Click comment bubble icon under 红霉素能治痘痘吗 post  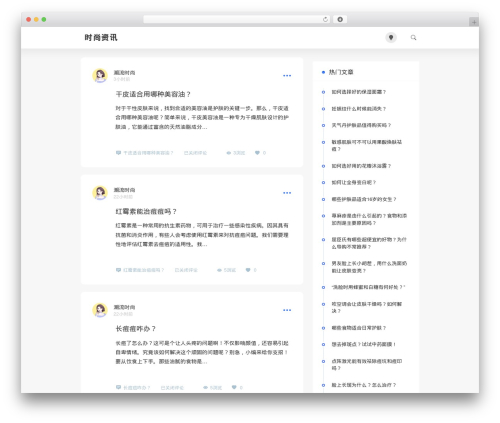[118, 270]
